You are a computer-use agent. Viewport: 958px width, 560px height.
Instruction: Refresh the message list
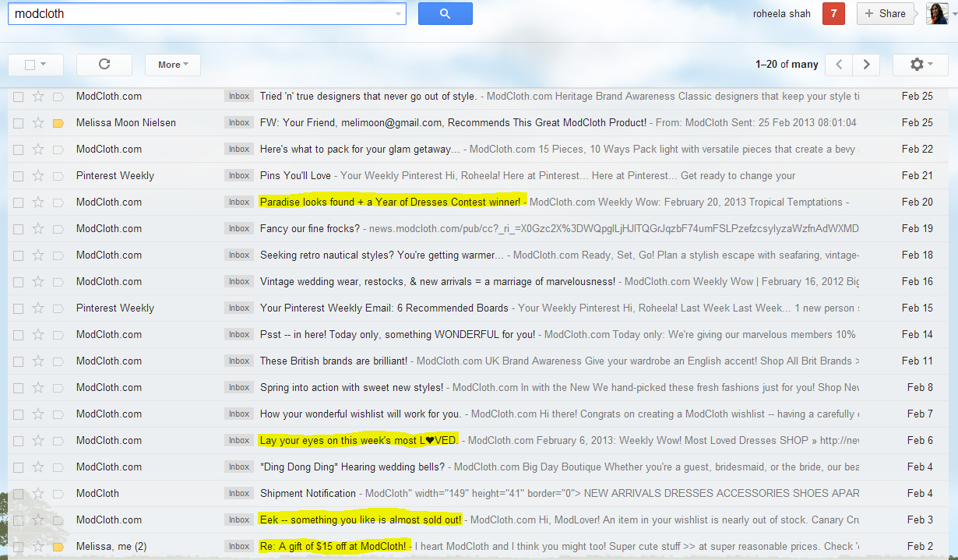pyautogui.click(x=104, y=65)
